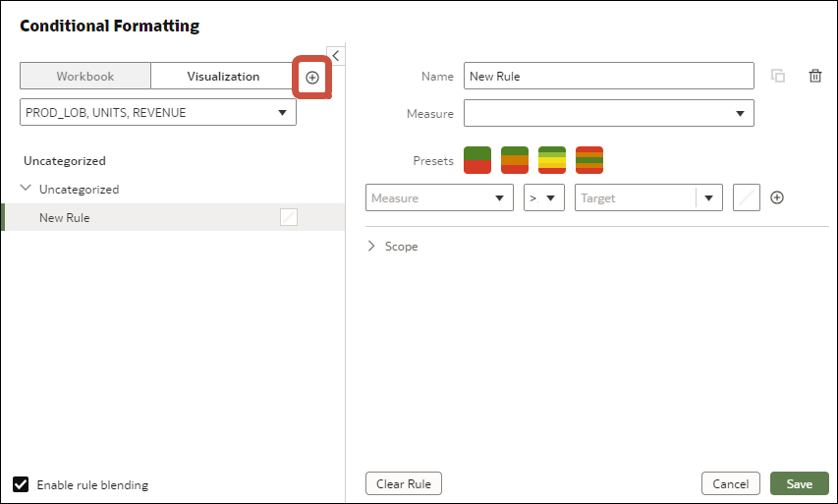This screenshot has width=838, height=504.
Task: Open the PROD_LOB, UNITS, REVENUE dropdown
Action: (158, 113)
